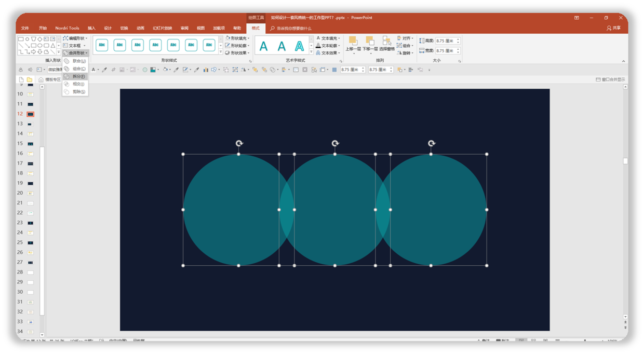Apply the outlined third WordArt 'A' style
The width and height of the screenshot is (644, 354).
[x=299, y=46]
